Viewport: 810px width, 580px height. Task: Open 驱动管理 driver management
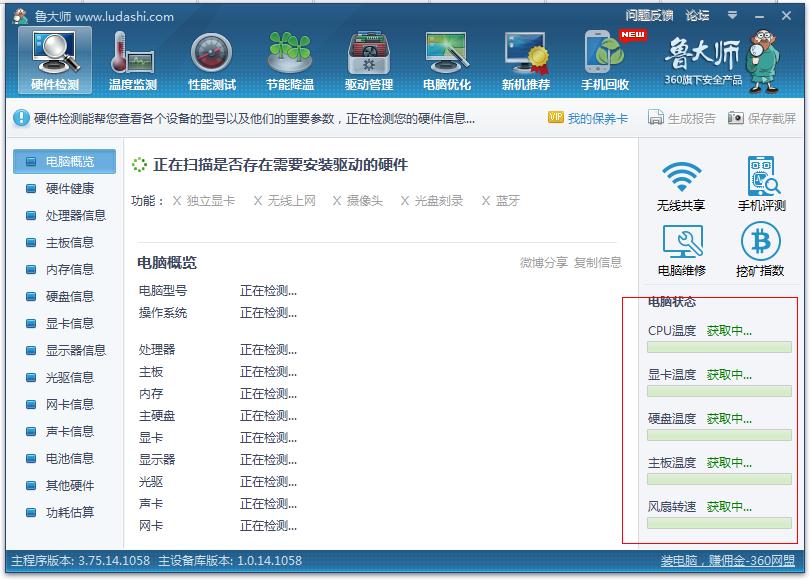click(x=366, y=58)
